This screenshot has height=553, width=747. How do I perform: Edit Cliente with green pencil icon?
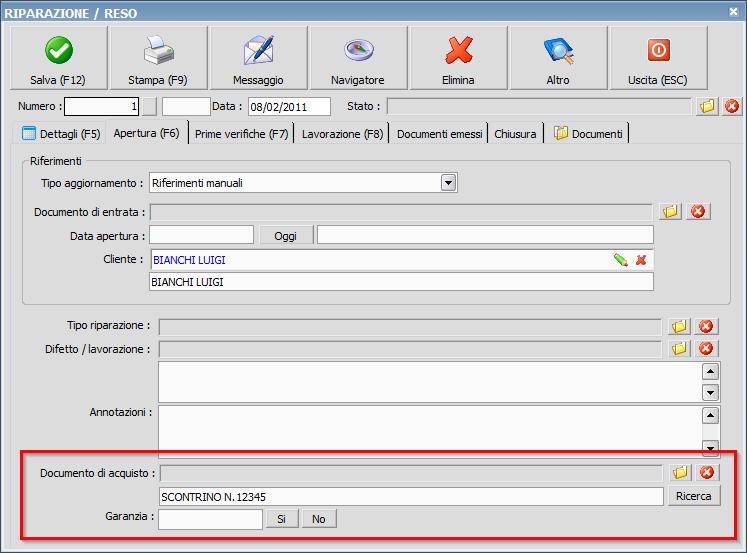coord(621,260)
